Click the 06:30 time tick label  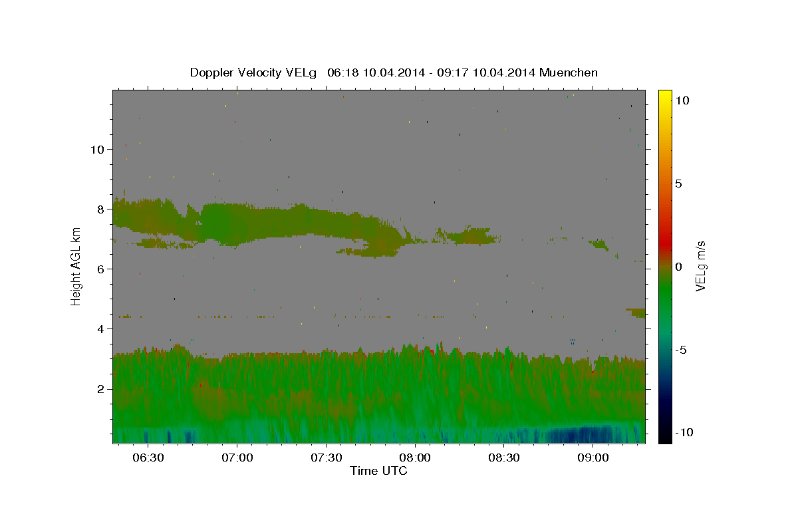pos(148,458)
